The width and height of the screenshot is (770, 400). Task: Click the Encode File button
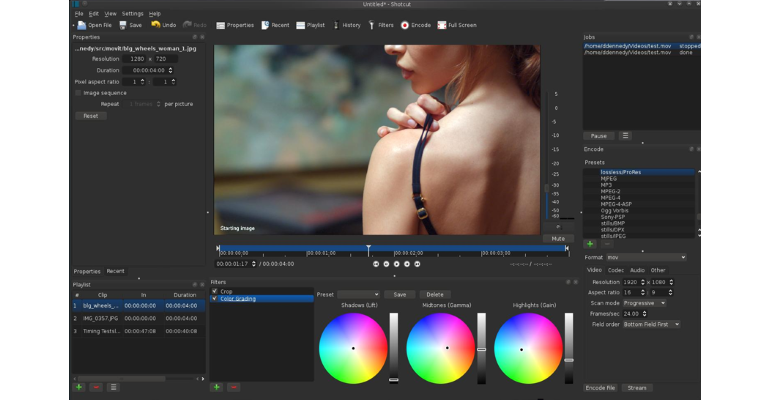[x=600, y=388]
